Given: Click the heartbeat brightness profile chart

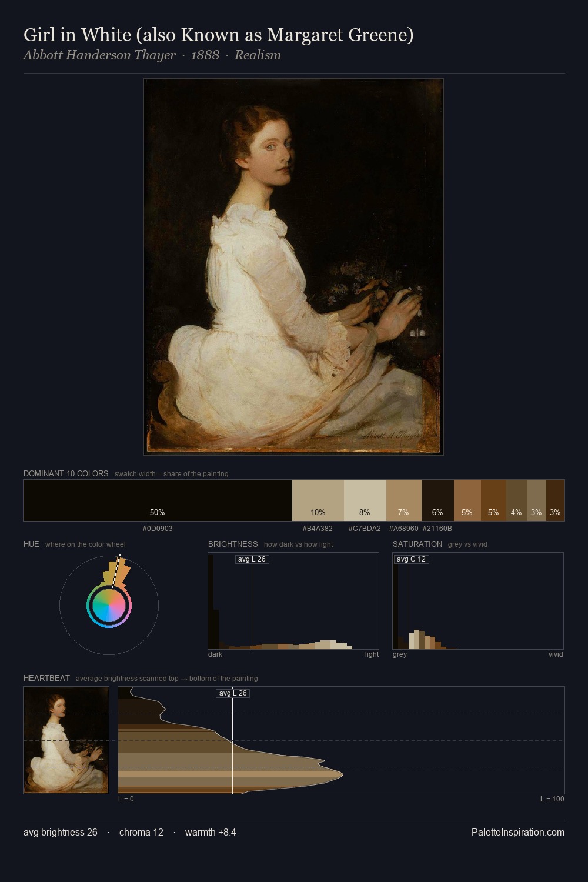Looking at the screenshot, I should (341, 740).
